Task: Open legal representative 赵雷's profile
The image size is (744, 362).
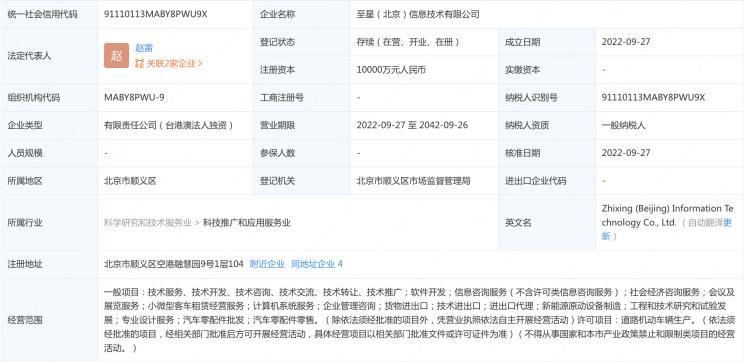Action: [x=144, y=48]
